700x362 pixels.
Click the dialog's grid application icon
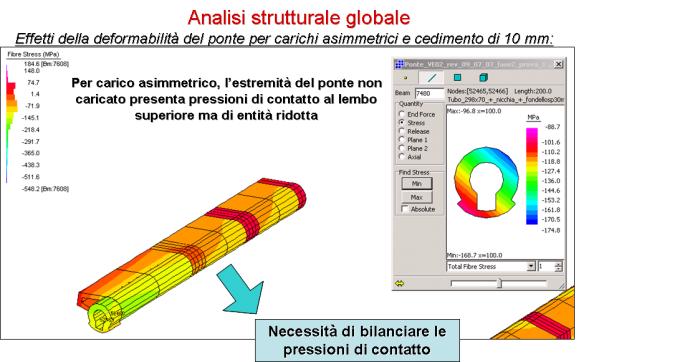(x=400, y=64)
